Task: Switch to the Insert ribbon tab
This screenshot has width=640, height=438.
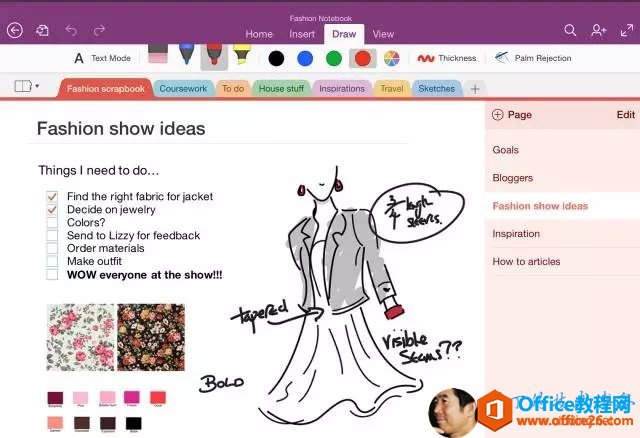Action: pyautogui.click(x=301, y=34)
